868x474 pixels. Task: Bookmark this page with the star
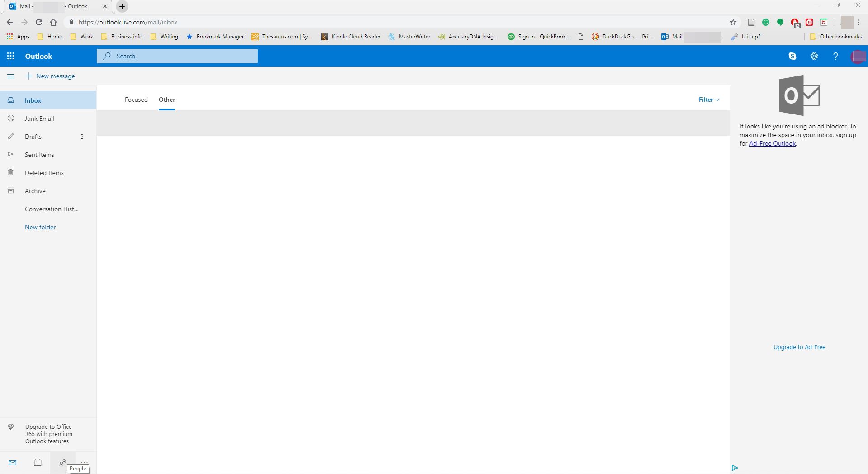733,22
